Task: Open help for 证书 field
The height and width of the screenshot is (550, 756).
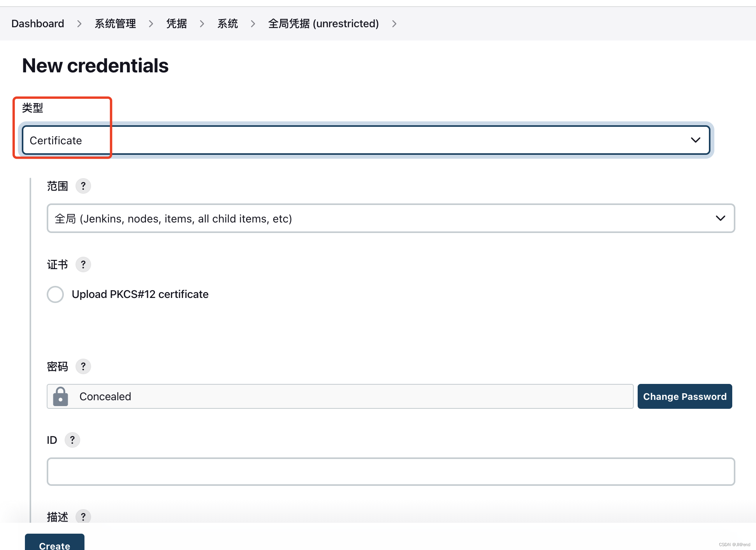Action: tap(83, 264)
